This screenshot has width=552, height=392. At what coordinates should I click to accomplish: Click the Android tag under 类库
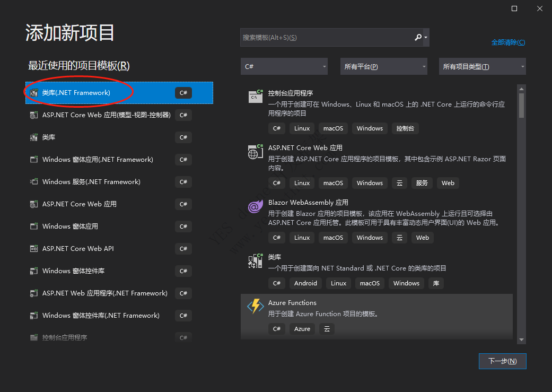[x=305, y=283]
